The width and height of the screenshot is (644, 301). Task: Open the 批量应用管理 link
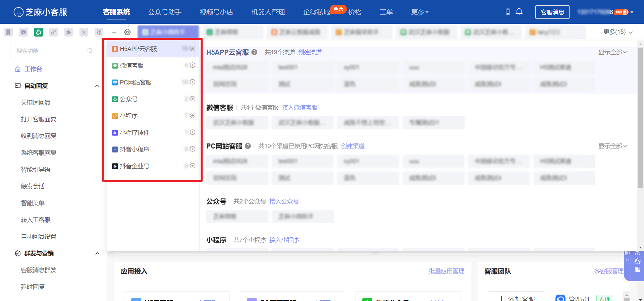(446, 271)
